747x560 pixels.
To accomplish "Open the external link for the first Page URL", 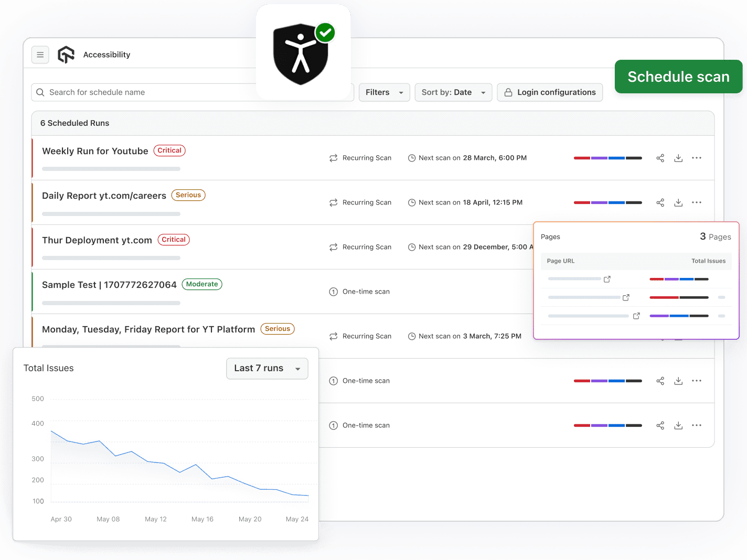I will (607, 279).
